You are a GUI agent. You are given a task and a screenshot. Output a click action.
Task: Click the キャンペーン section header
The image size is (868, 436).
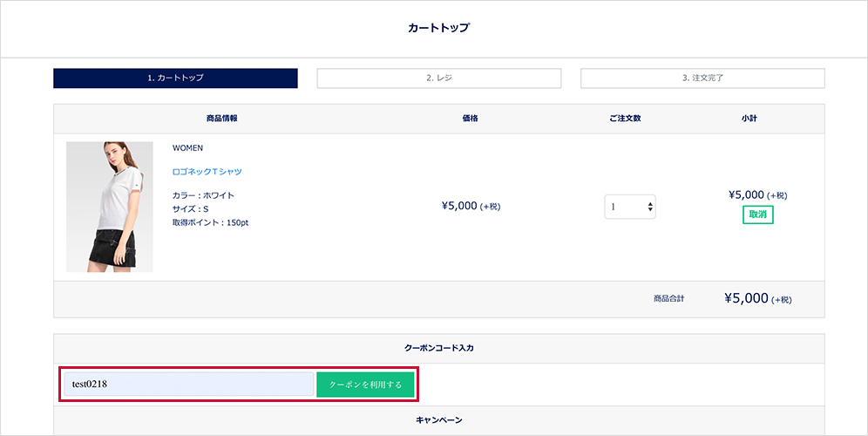[438, 420]
